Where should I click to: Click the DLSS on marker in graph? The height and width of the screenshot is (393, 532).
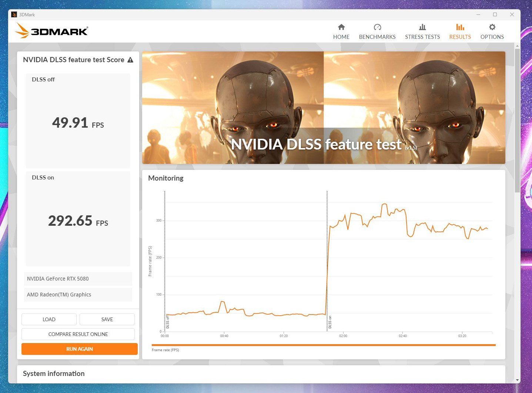click(x=330, y=322)
